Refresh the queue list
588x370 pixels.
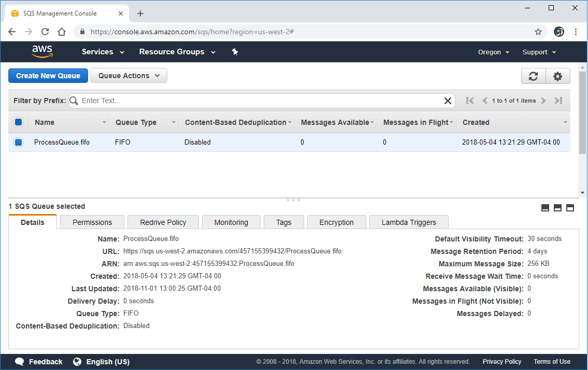533,76
